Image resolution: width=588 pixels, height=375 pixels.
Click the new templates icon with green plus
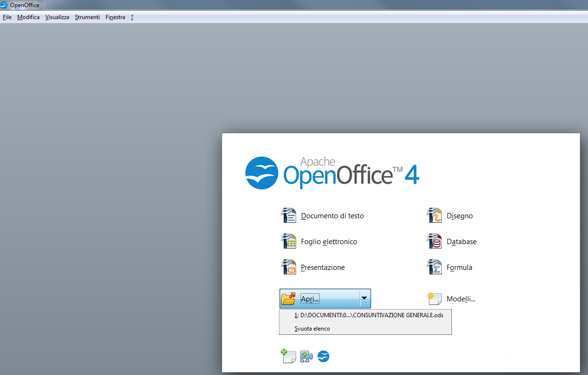[x=288, y=356]
